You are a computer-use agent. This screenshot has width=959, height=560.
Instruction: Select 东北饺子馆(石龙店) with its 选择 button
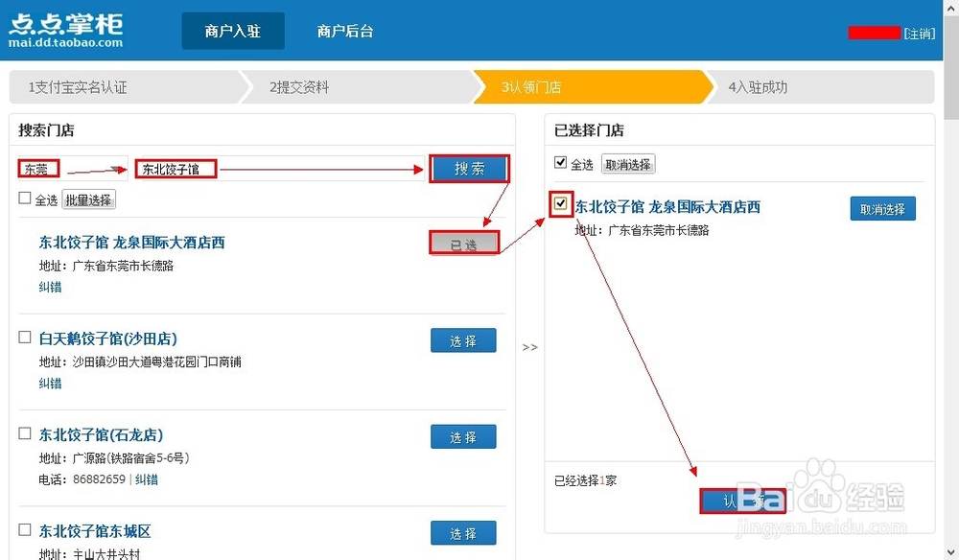[463, 436]
